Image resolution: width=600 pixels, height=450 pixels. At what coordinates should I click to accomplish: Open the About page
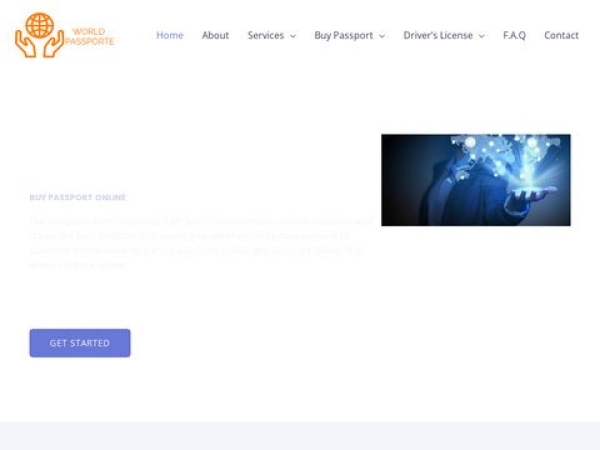[x=215, y=35]
